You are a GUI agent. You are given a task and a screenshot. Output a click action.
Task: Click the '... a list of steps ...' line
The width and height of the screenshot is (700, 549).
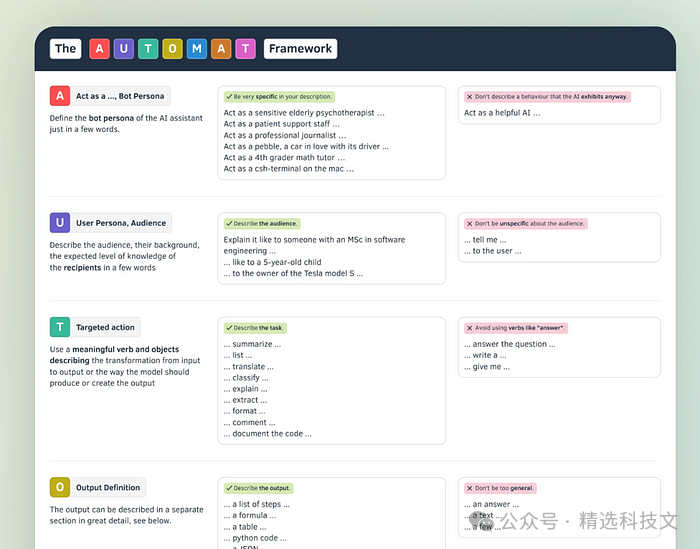point(257,504)
